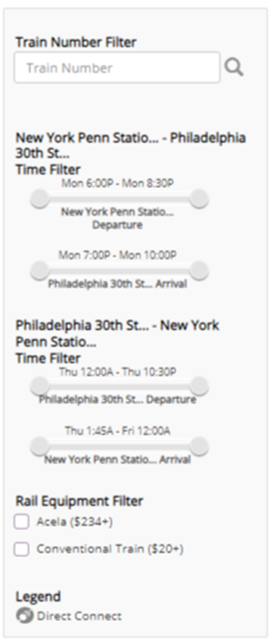Select left handle of Philadelphia 30th St Arrival slider
This screenshot has height=644, width=273.
(40, 270)
